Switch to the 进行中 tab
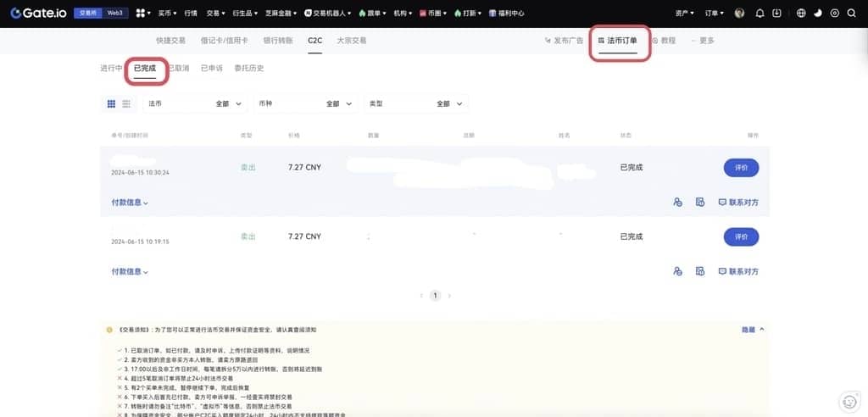 [111, 68]
